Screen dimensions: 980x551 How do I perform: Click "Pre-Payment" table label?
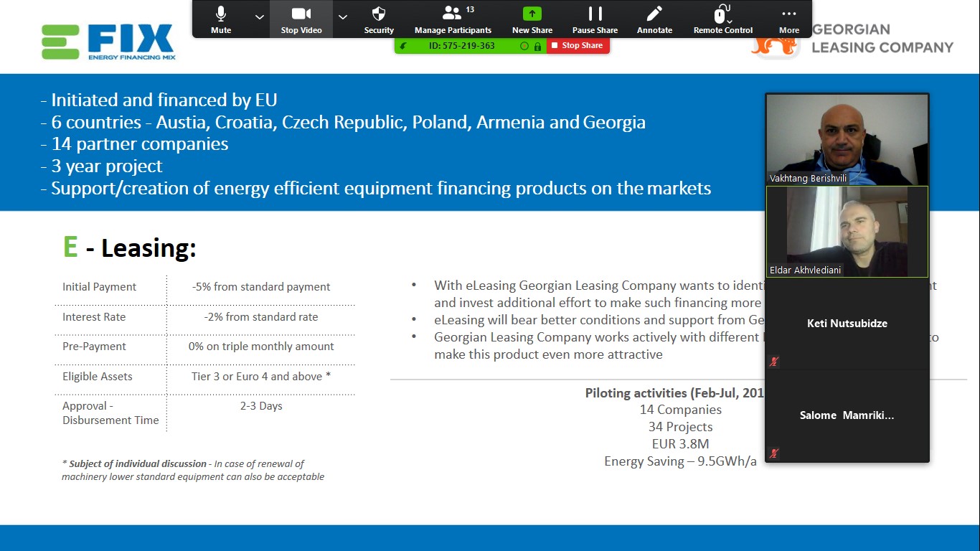(x=94, y=346)
